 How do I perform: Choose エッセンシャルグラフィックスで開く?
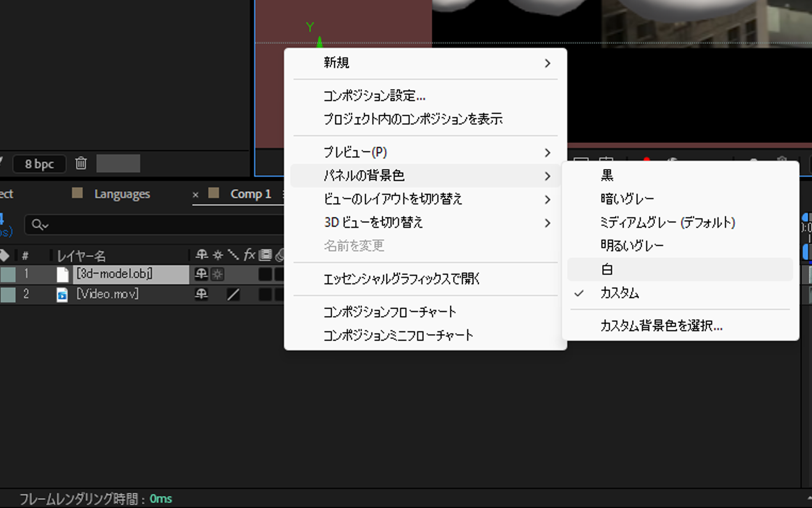click(x=425, y=279)
